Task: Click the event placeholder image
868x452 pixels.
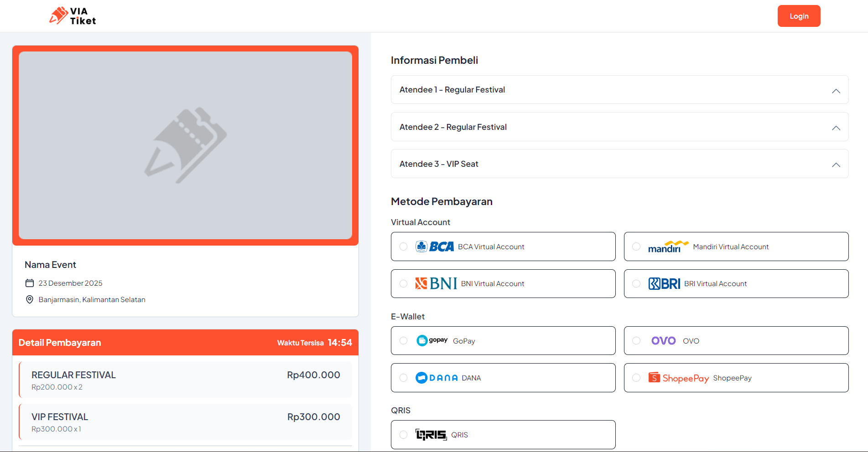Action: pyautogui.click(x=185, y=145)
